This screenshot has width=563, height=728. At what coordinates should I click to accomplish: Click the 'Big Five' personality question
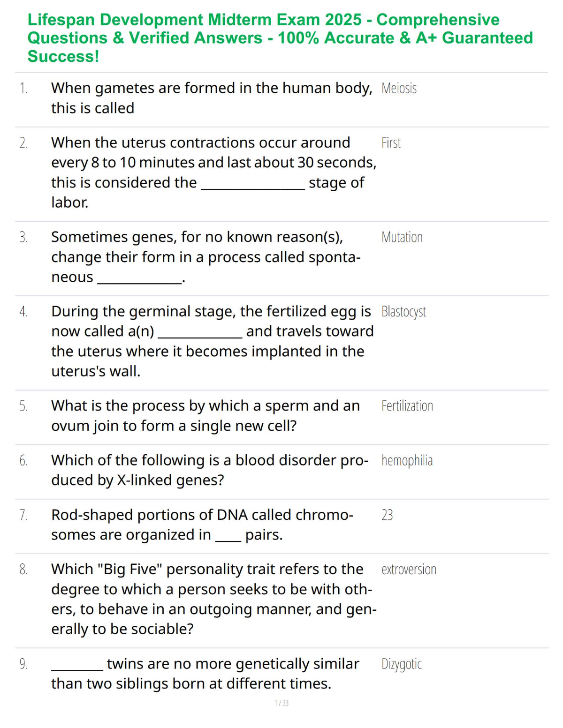pyautogui.click(x=214, y=599)
